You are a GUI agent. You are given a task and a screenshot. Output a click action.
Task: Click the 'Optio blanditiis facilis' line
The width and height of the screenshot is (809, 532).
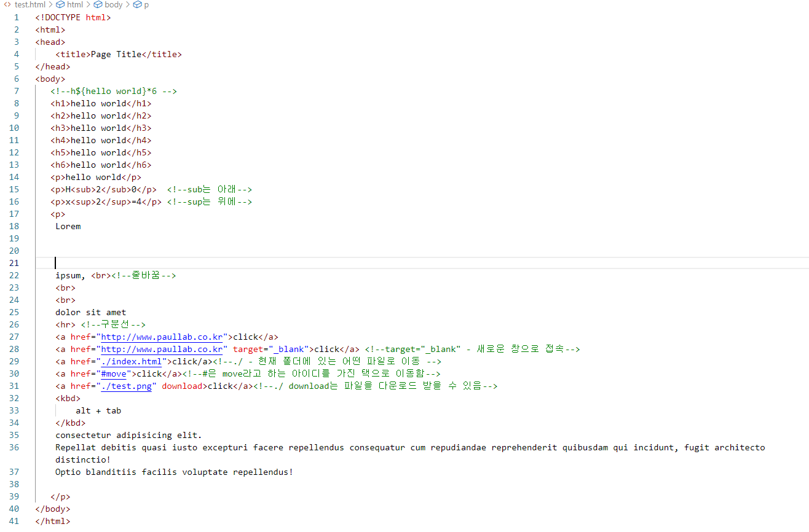pos(174,472)
